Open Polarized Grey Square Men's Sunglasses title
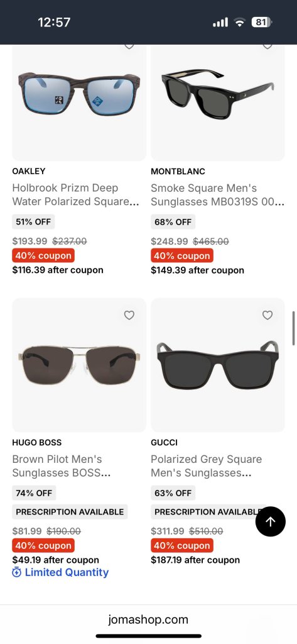297x644 pixels. [x=206, y=466]
